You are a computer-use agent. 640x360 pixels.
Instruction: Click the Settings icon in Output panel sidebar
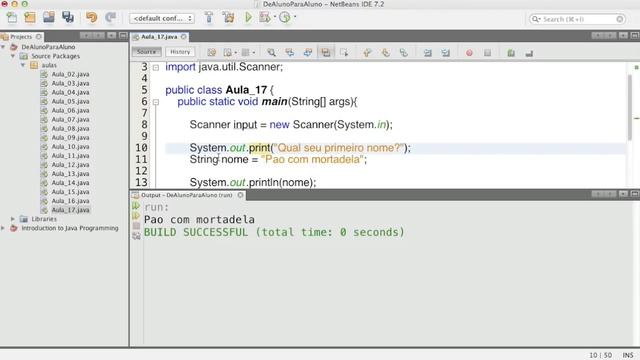pos(136,236)
